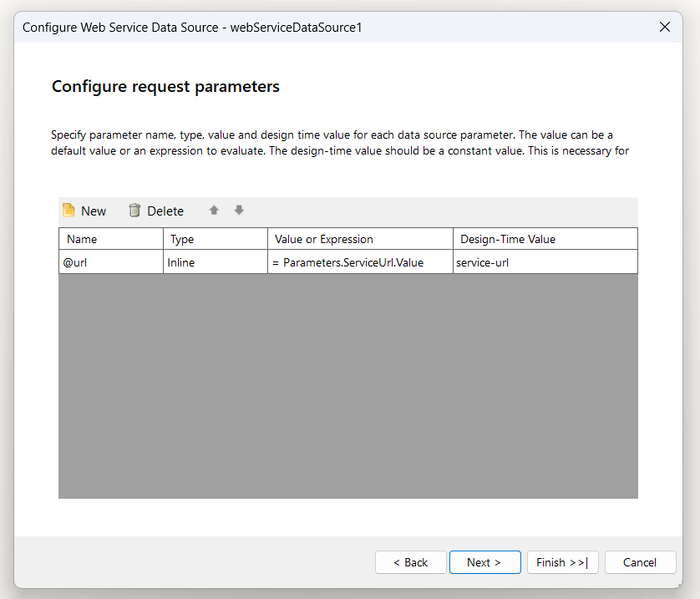
Task: Move the parameter down with the arrow
Action: click(239, 211)
